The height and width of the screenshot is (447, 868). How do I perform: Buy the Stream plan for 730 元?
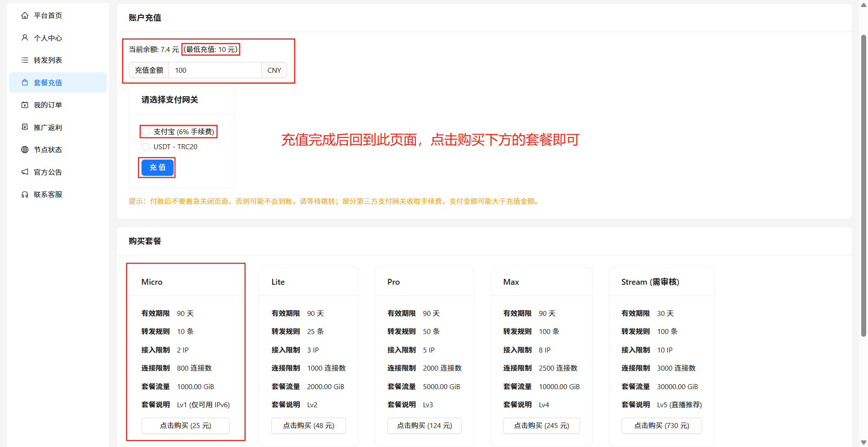click(661, 425)
